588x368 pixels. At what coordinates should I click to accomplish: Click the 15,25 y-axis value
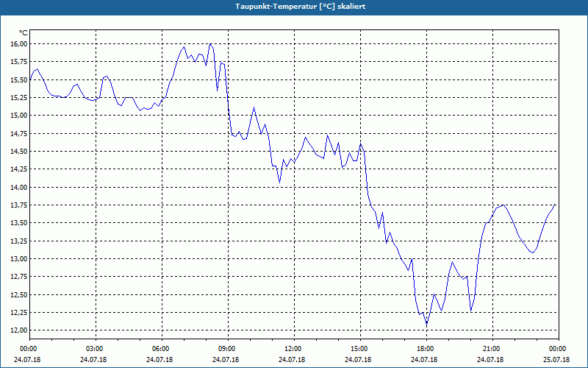coord(18,98)
